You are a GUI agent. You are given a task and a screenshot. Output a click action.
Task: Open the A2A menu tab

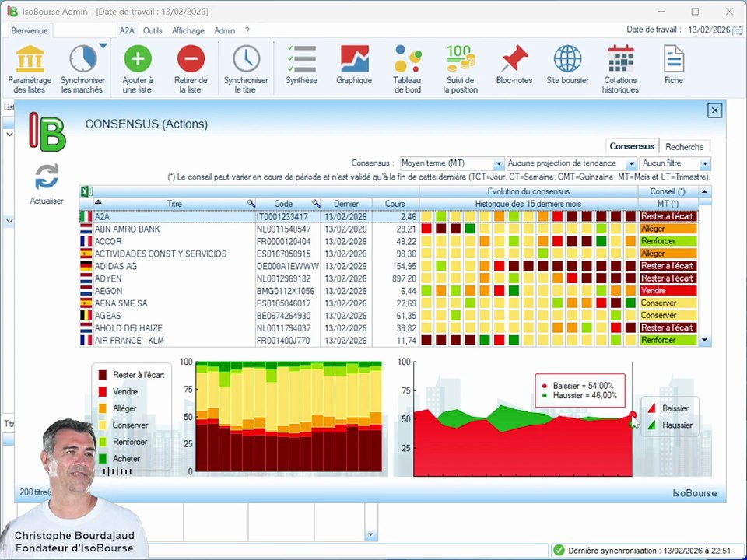(127, 30)
